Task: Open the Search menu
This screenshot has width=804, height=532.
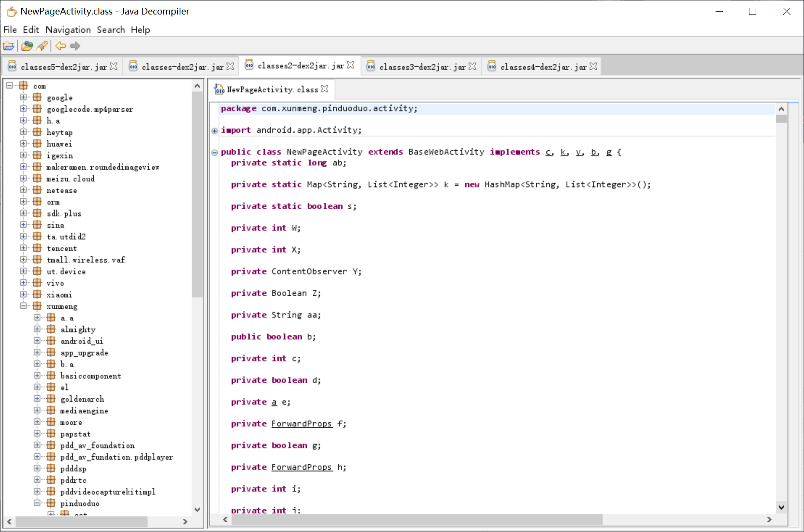Action: point(111,29)
